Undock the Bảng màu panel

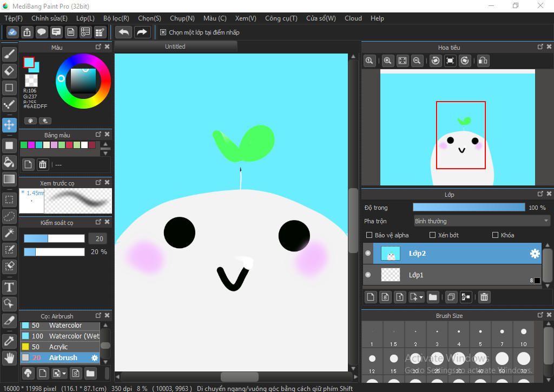point(98,134)
